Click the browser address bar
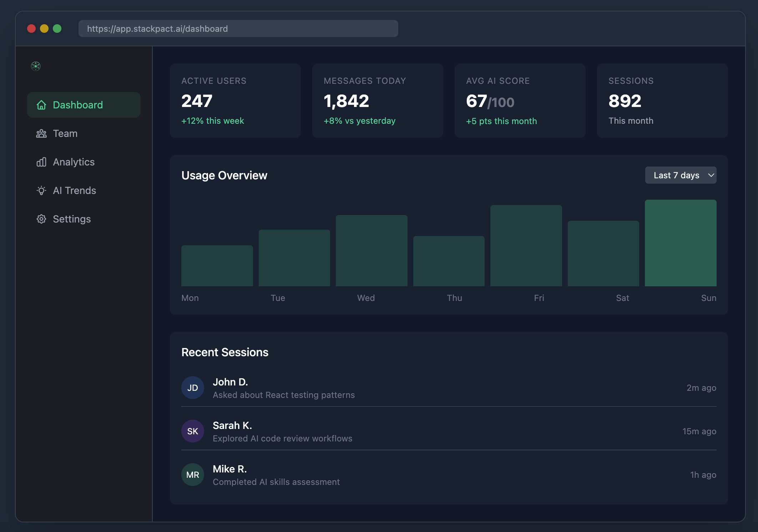The height and width of the screenshot is (532, 758). [238, 29]
